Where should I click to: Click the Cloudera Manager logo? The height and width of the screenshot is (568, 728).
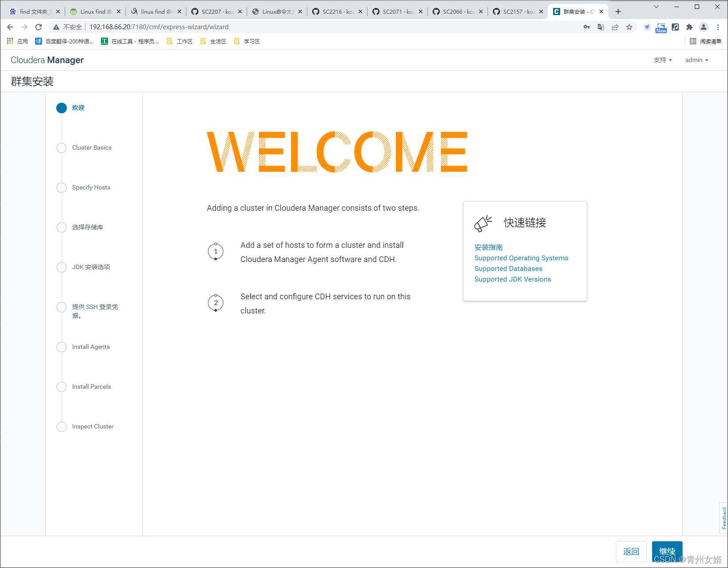[47, 60]
